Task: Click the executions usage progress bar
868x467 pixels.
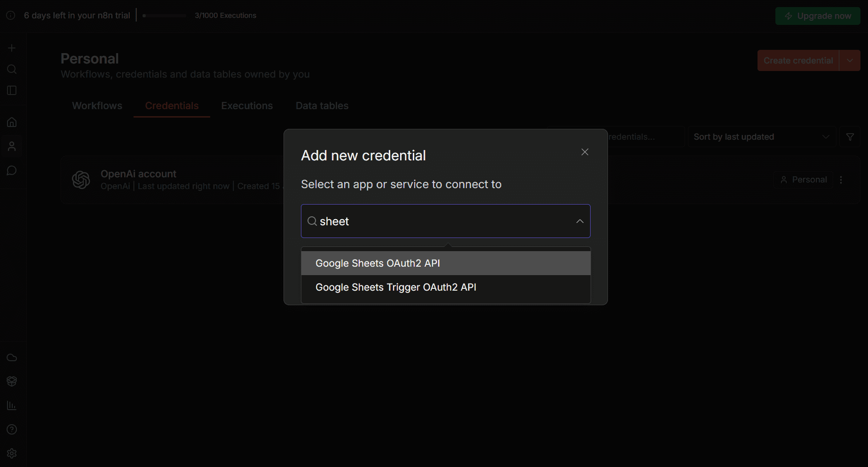Action: click(x=165, y=16)
